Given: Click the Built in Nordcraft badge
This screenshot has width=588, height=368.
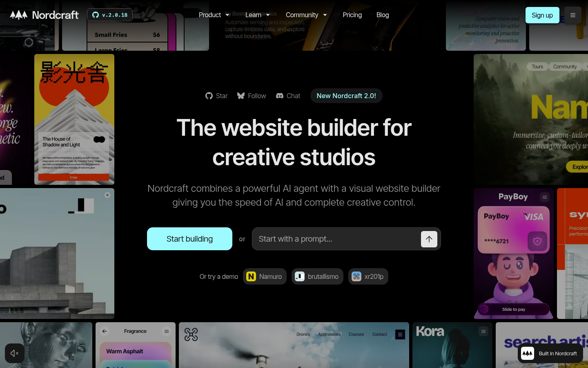Looking at the screenshot, I should pos(550,353).
